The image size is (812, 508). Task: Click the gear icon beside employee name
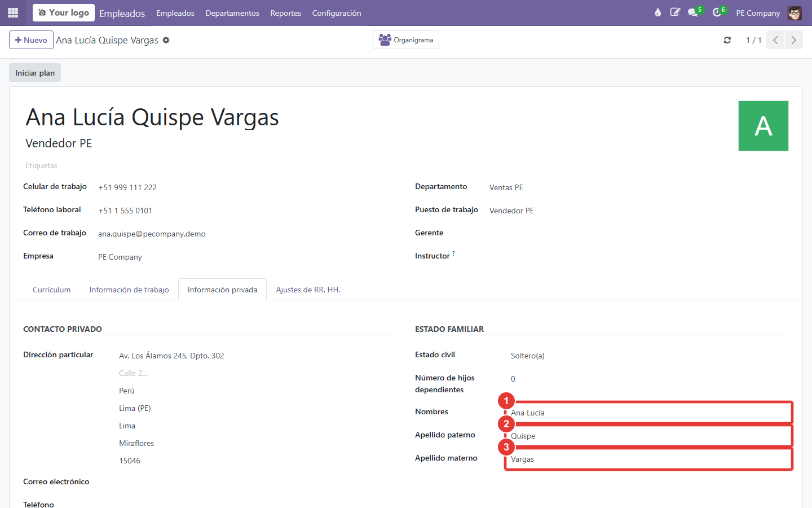pos(166,40)
